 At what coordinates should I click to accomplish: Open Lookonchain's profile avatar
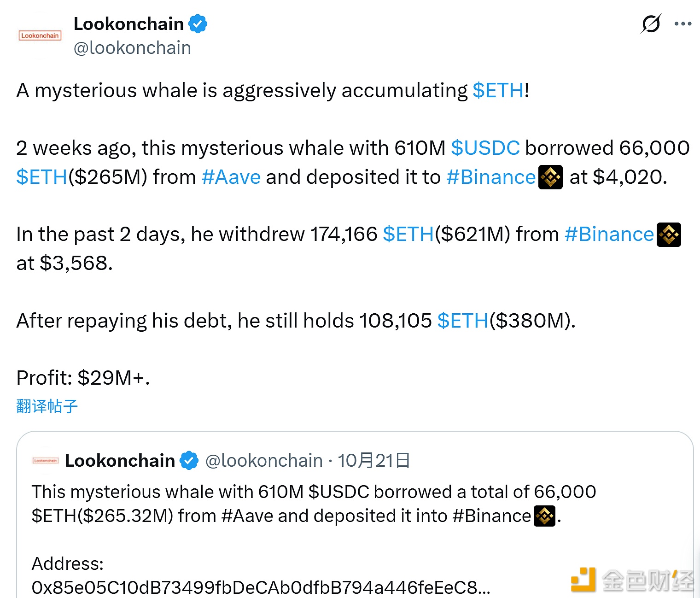[40, 35]
